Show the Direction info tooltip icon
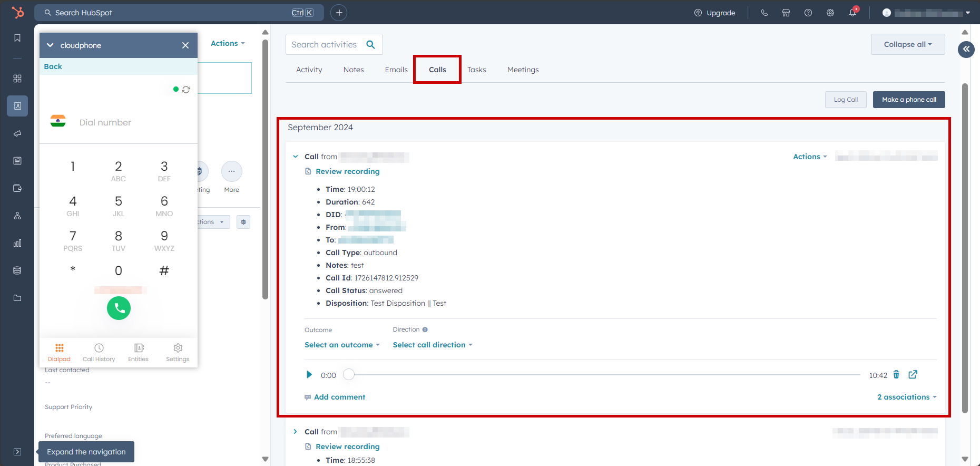Image resolution: width=980 pixels, height=466 pixels. [425, 329]
